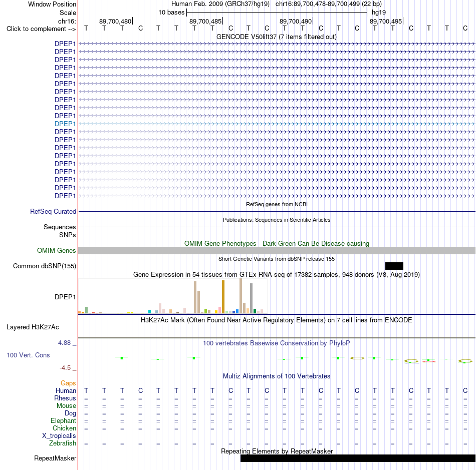Click the tall gold bar in GTEx chart
The image size is (476, 470).
[223, 296]
